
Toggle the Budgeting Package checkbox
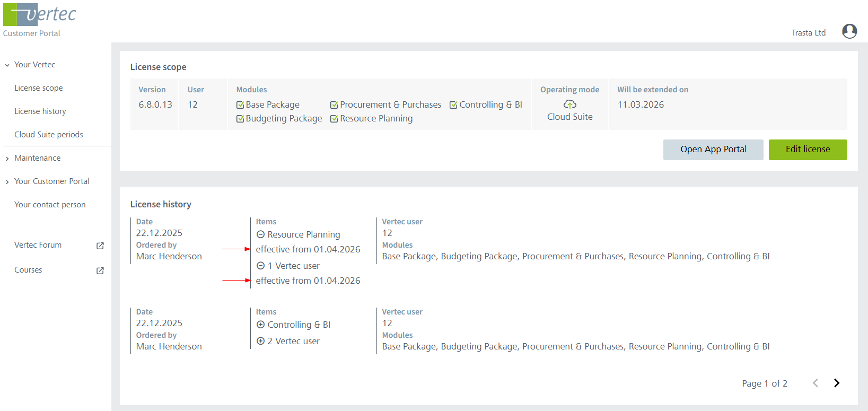click(x=240, y=119)
